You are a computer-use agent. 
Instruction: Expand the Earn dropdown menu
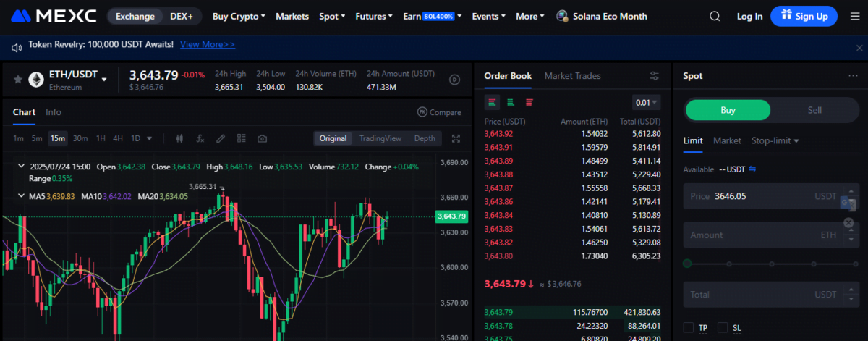pyautogui.click(x=432, y=16)
